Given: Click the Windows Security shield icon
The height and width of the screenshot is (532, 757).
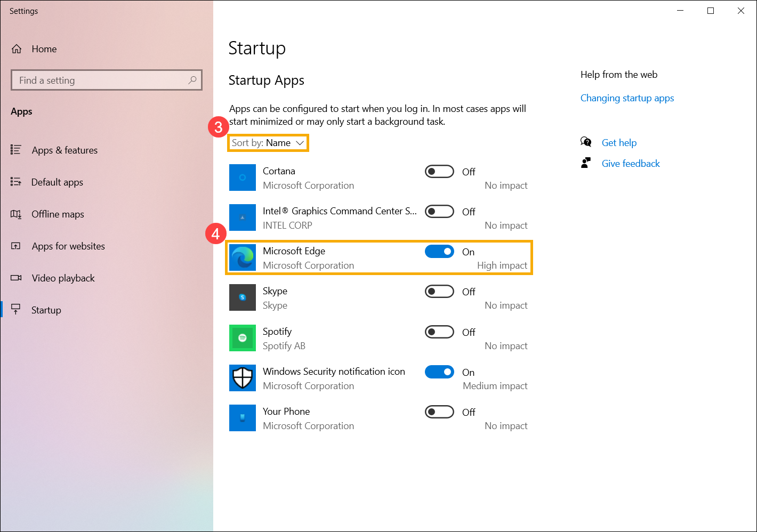Looking at the screenshot, I should [243, 378].
